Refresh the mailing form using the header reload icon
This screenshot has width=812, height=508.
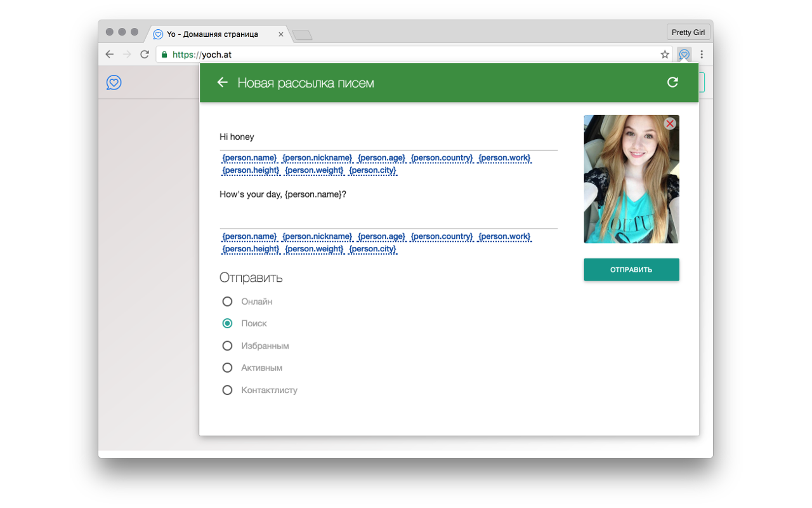click(x=672, y=83)
